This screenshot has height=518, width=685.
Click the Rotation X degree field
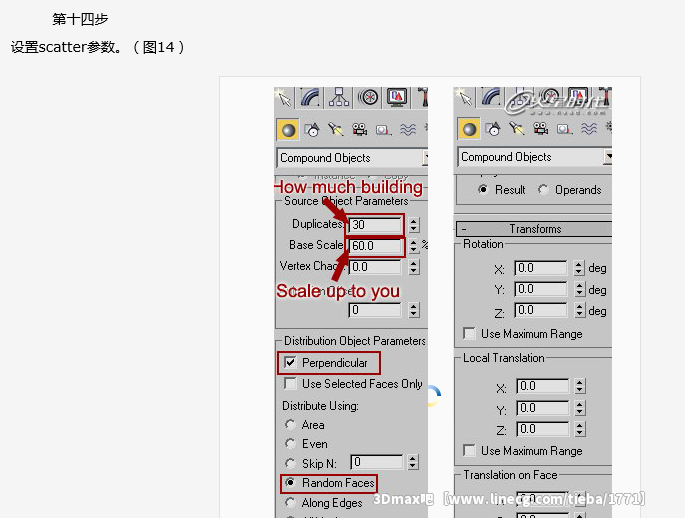[x=541, y=268]
